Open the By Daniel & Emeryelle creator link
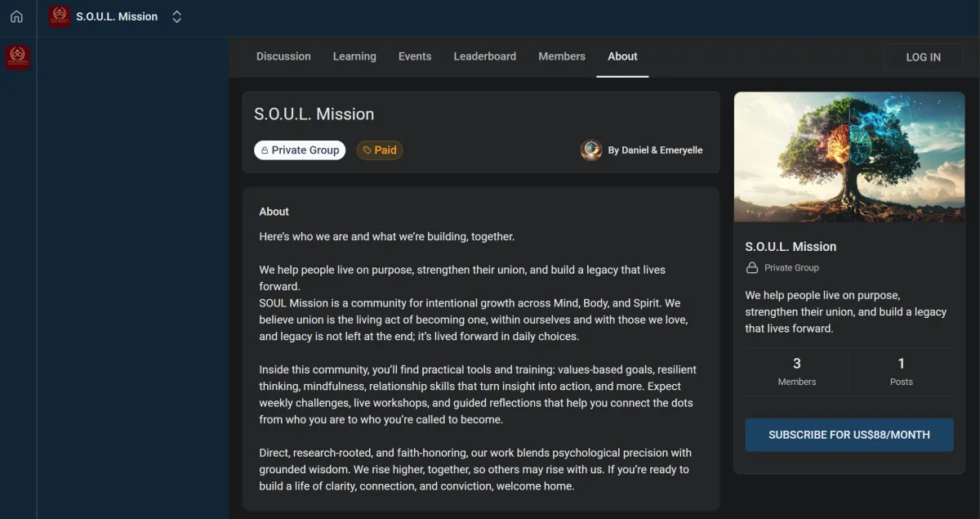The width and height of the screenshot is (980, 519). (655, 150)
